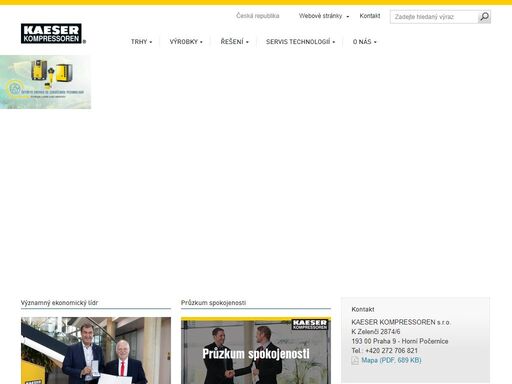Open the Průzkum spokojenosti handshake image
The image size is (512, 384).
point(256,351)
